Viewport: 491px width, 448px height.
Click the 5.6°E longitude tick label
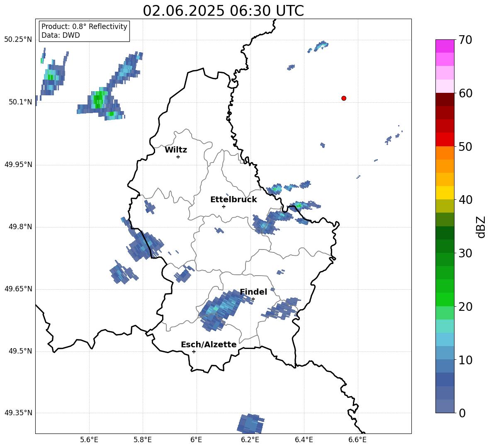[89, 440]
